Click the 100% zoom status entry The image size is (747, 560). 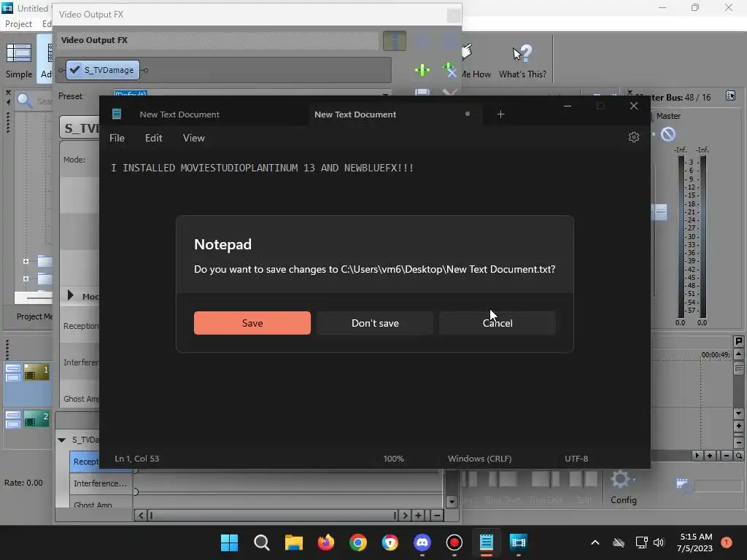click(x=393, y=459)
